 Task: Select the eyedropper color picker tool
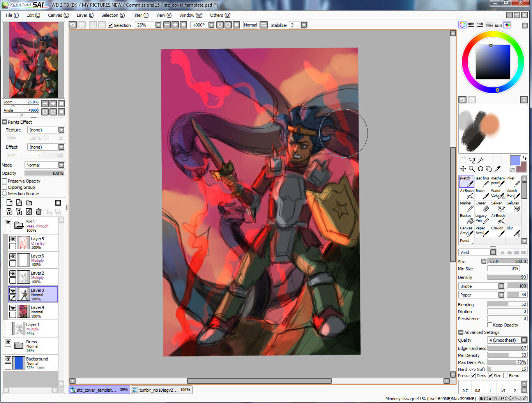tap(497, 169)
